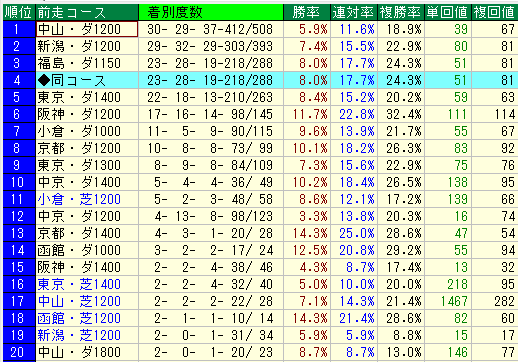
Task: Select the 中山・ダ1800 row
Action: [260, 352]
